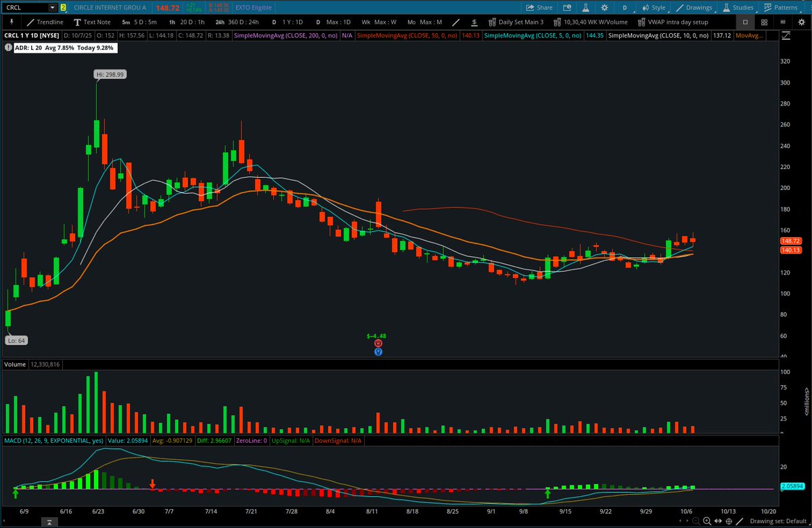Open the D aggregation period dropdown
Screen dimensions: 812x528
point(626,7)
